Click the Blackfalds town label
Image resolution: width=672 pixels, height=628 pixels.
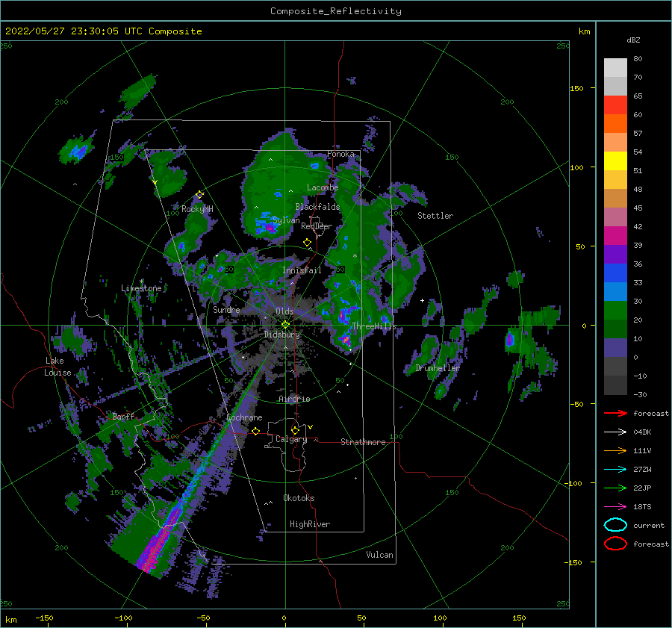point(317,207)
